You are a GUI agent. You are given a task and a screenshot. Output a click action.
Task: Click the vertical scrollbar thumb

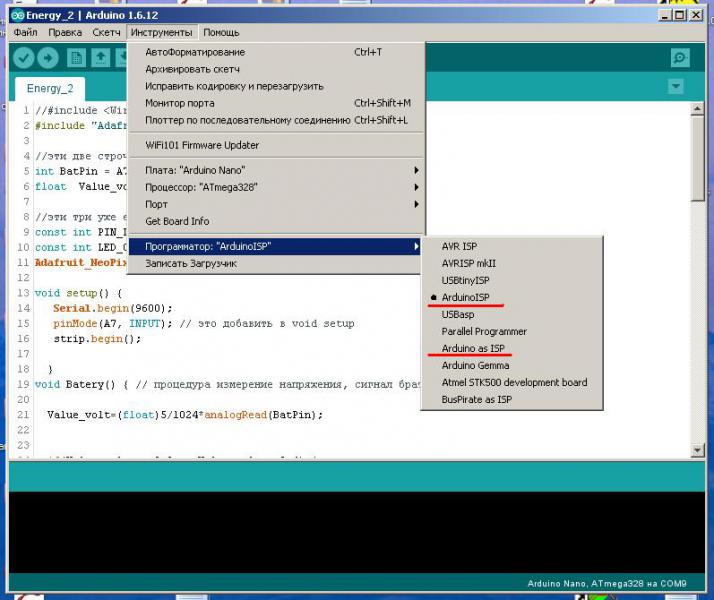pos(697,158)
